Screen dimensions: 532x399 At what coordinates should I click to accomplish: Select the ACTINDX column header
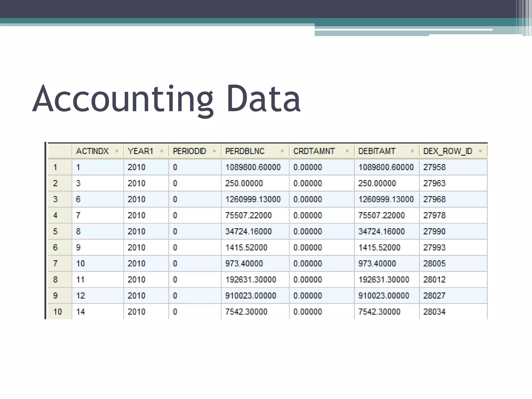point(98,151)
